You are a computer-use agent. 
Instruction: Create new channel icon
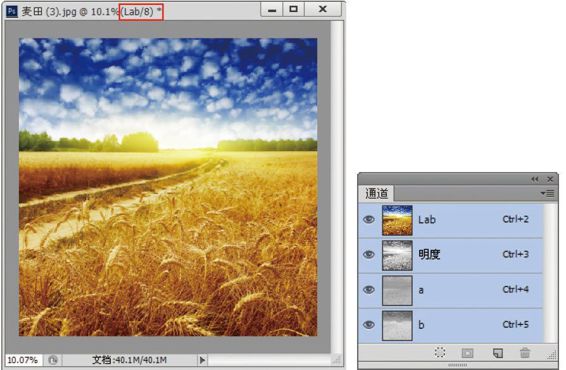tap(498, 353)
